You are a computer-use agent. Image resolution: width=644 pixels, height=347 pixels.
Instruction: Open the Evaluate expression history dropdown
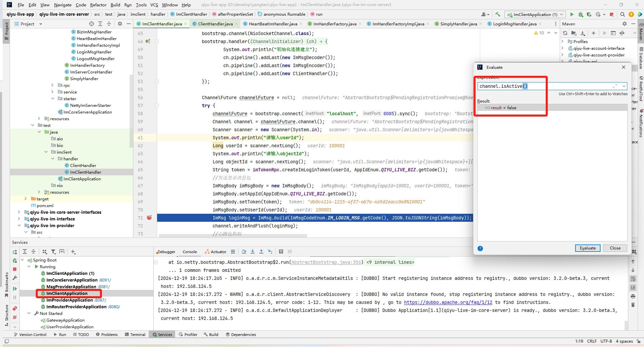(624, 86)
